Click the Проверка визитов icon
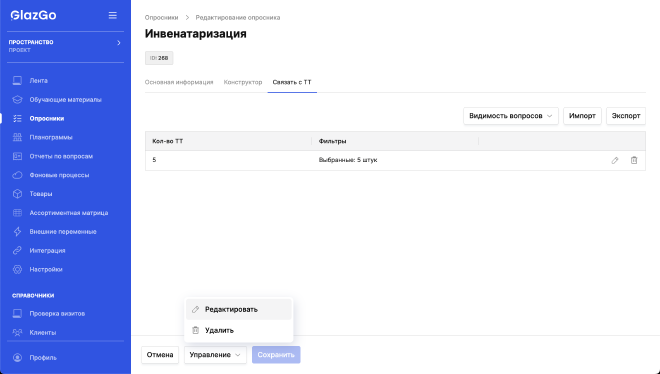Screen dimensions: 660x374 coord(17,313)
